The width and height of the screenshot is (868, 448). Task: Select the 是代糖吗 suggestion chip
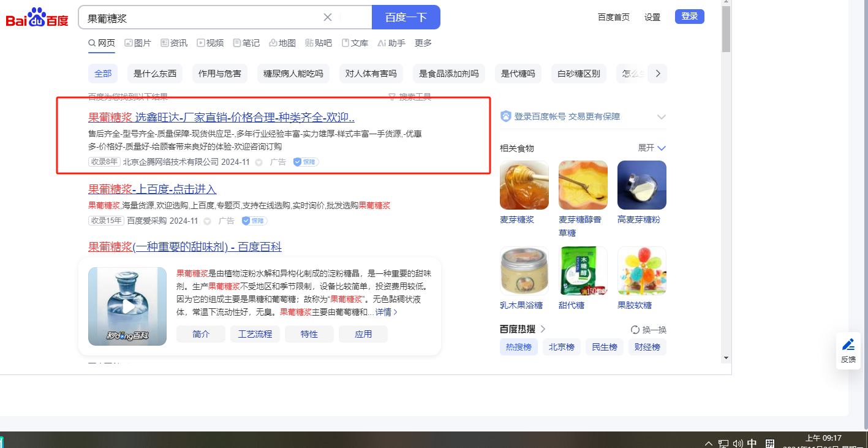(x=518, y=74)
